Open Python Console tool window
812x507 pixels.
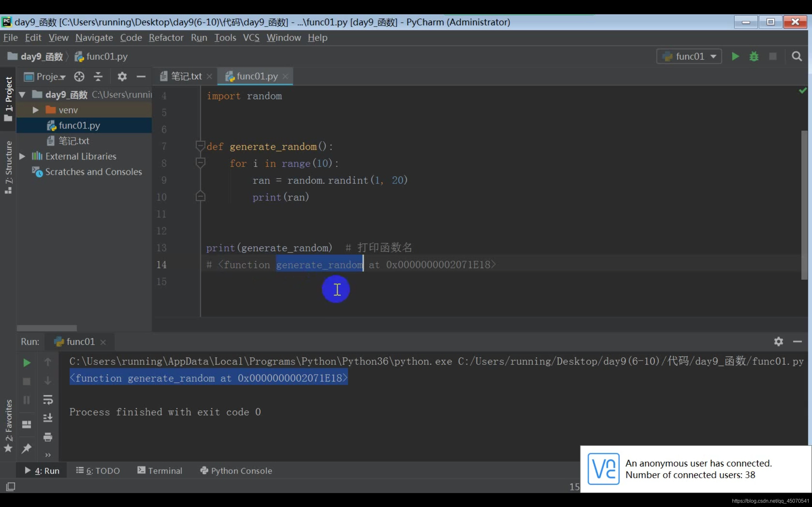pyautogui.click(x=236, y=471)
